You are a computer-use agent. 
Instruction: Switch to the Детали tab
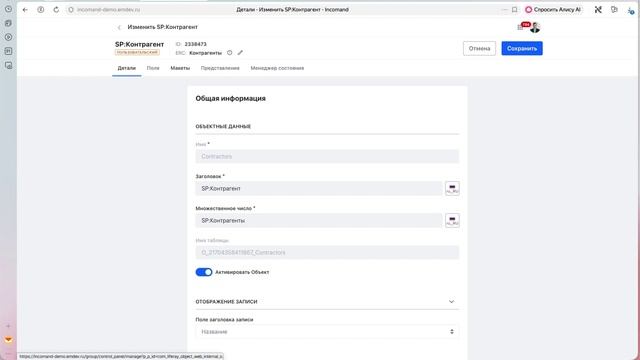[127, 68]
